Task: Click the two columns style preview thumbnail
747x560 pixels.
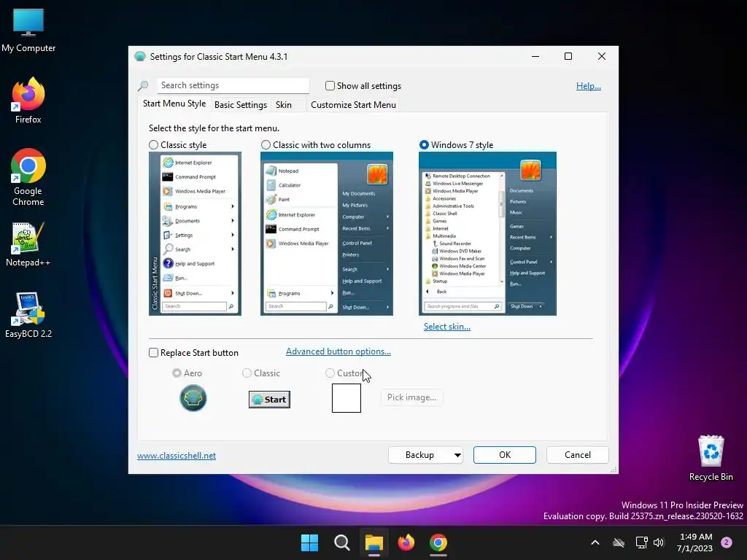Action: click(x=326, y=233)
